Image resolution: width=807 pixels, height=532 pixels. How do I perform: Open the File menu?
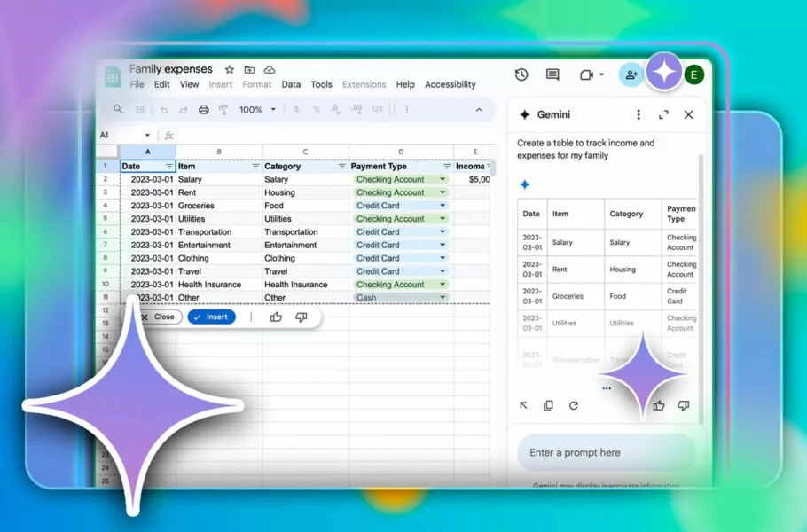137,84
